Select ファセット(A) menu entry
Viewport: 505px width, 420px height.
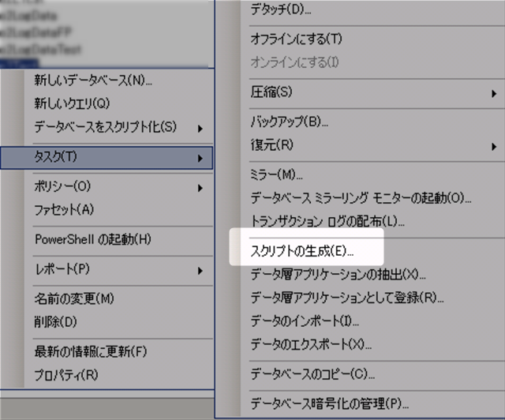(64, 210)
